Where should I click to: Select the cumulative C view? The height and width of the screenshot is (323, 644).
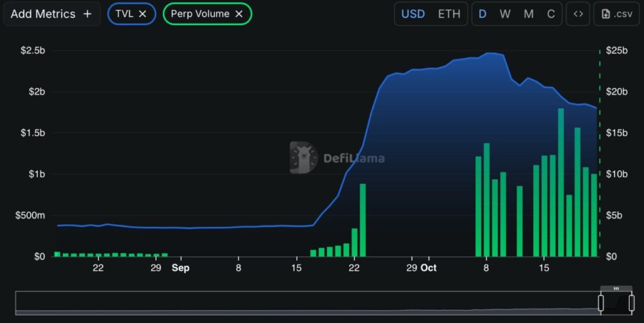551,14
